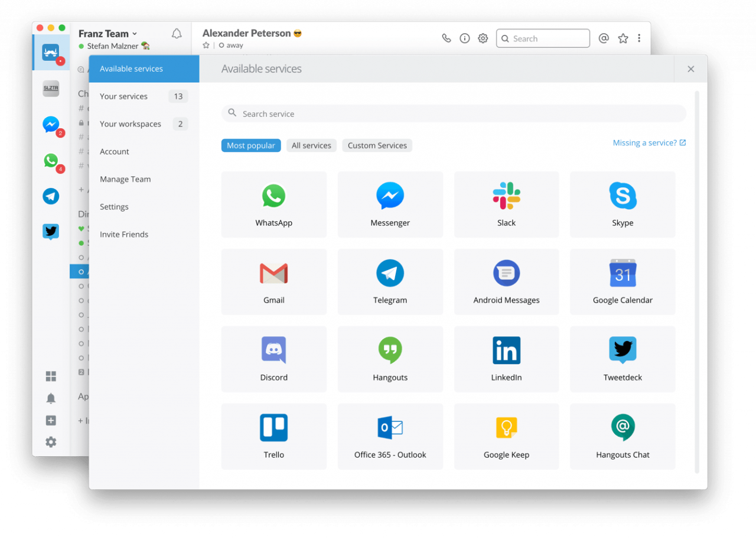The height and width of the screenshot is (539, 756).
Task: Open Telegram in the left sidebar
Action: pos(51,196)
